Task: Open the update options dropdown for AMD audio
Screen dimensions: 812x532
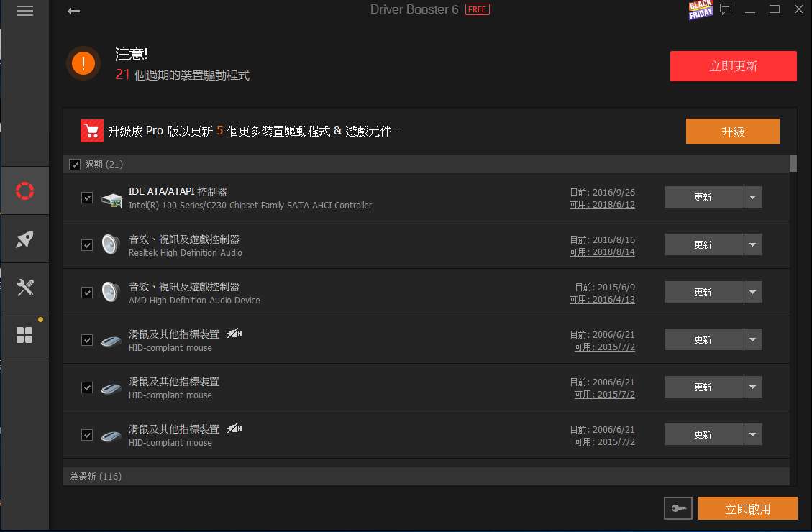Action: [753, 292]
